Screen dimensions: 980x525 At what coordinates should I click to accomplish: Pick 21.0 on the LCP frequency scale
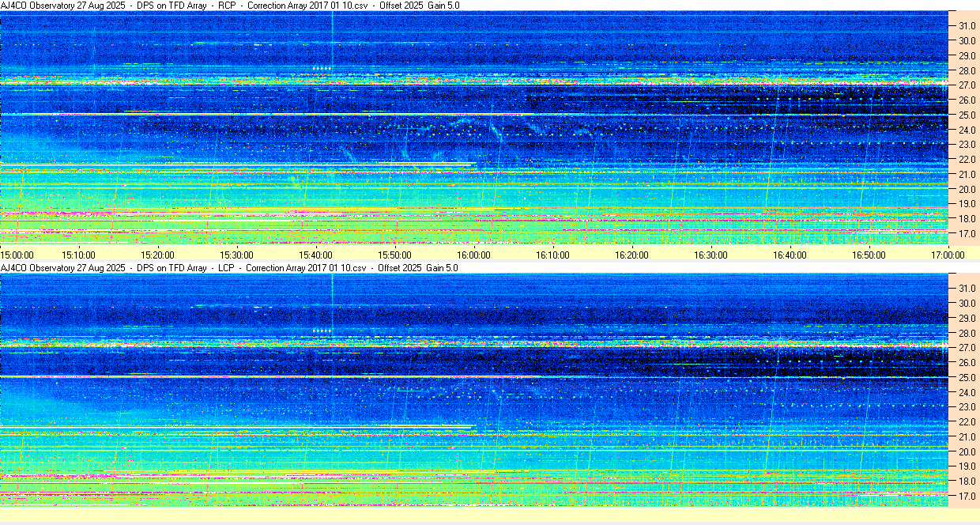[x=967, y=437]
